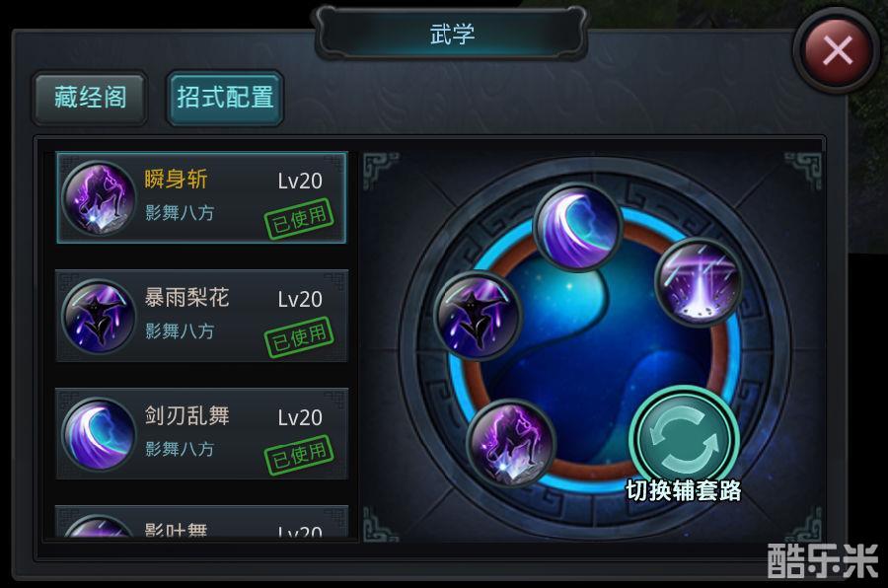Viewport: 888px width, 588px height.
Task: Click the 武学 title banner
Action: (x=451, y=33)
